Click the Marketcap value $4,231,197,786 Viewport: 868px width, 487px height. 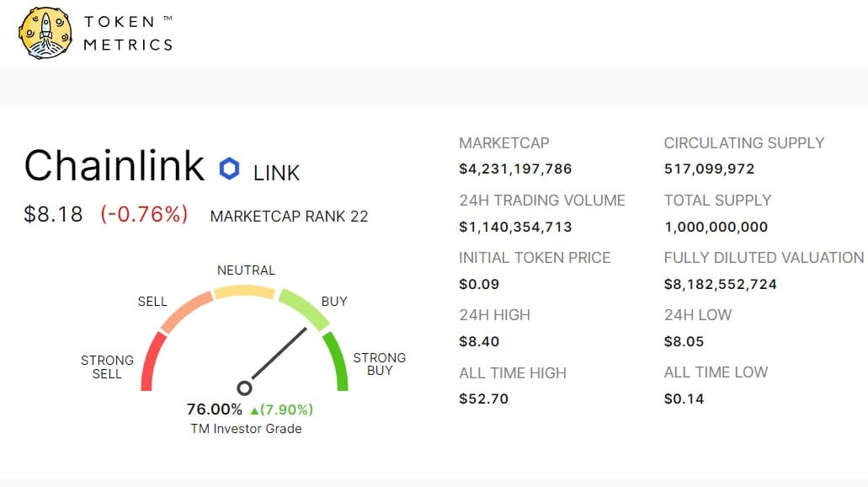515,169
